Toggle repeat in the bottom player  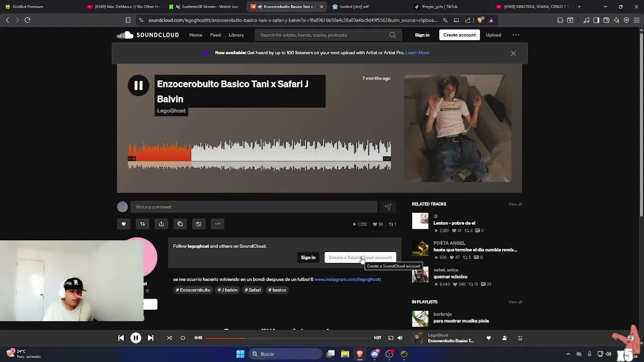pyautogui.click(x=183, y=338)
